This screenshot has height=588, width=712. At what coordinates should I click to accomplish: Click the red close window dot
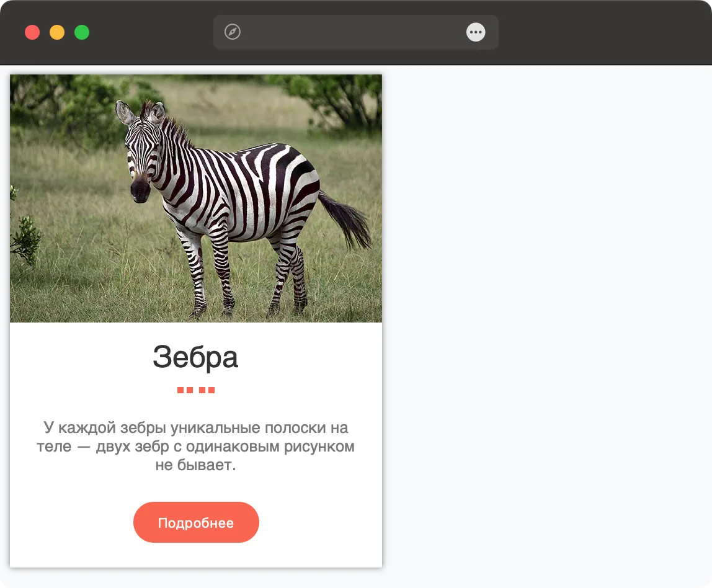point(32,32)
